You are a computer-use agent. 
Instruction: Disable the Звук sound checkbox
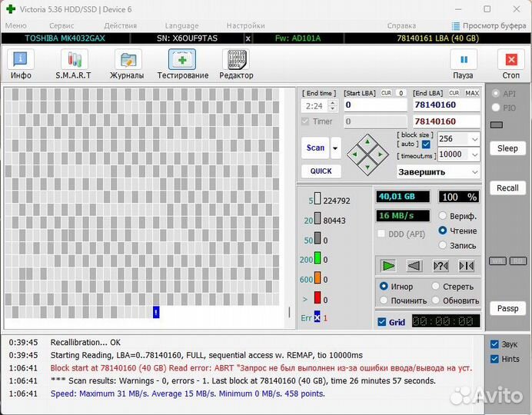click(x=494, y=344)
